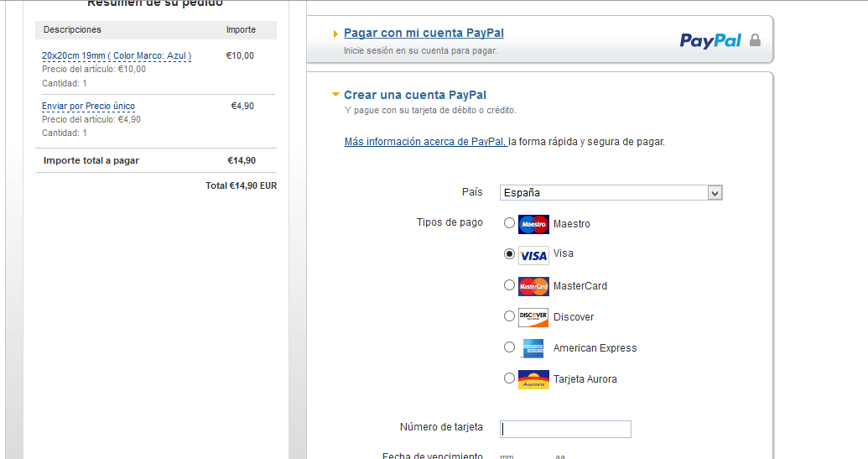Screen dimensions: 868x459
Task: Click the American Express card logo
Action: click(533, 348)
